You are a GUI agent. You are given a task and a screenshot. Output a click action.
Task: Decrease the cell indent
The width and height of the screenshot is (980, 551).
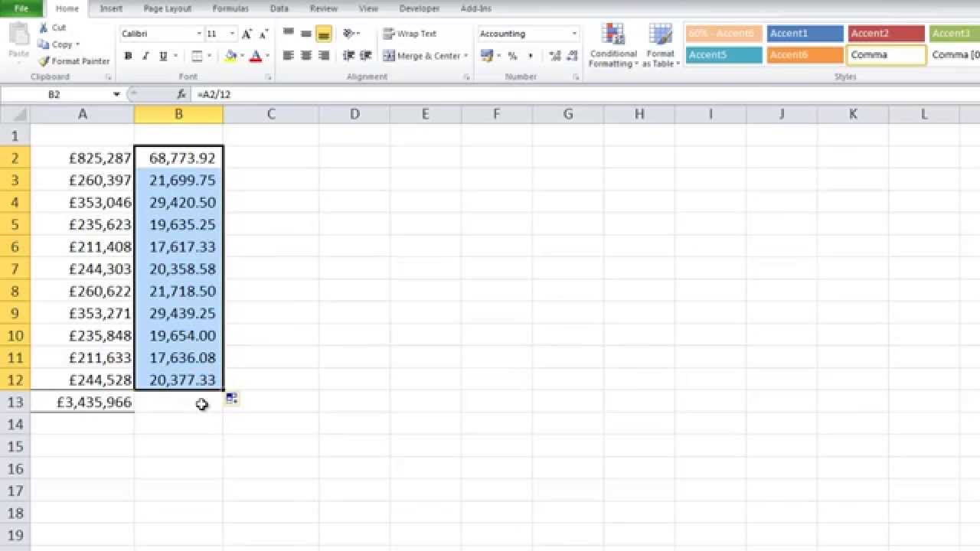pos(348,56)
